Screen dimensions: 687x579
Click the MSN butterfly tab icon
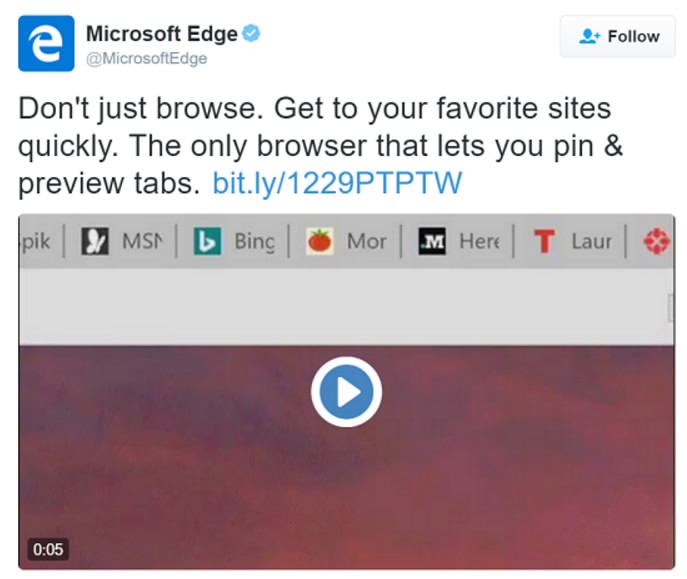[95, 242]
